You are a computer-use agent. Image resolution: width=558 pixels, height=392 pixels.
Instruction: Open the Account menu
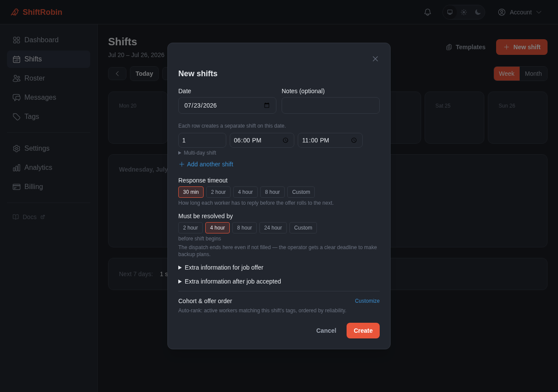520,12
